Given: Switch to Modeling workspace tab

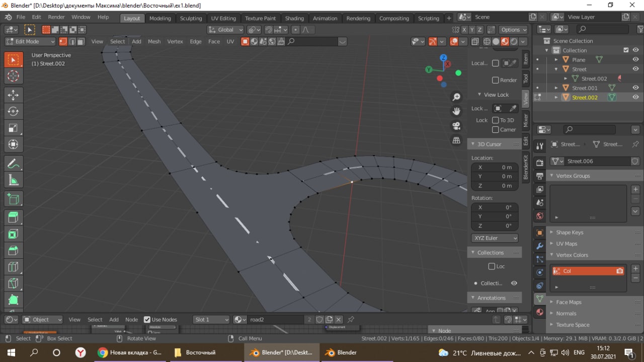Looking at the screenshot, I should 160,18.
